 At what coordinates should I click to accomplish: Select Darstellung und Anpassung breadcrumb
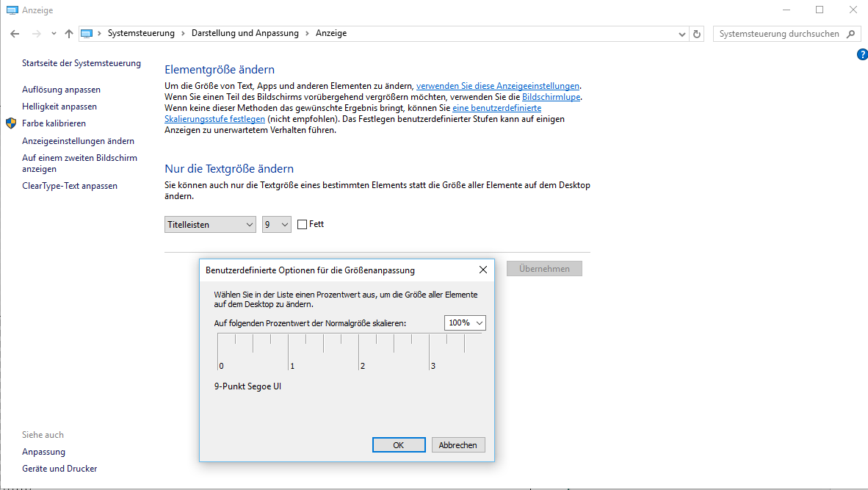[x=245, y=33]
